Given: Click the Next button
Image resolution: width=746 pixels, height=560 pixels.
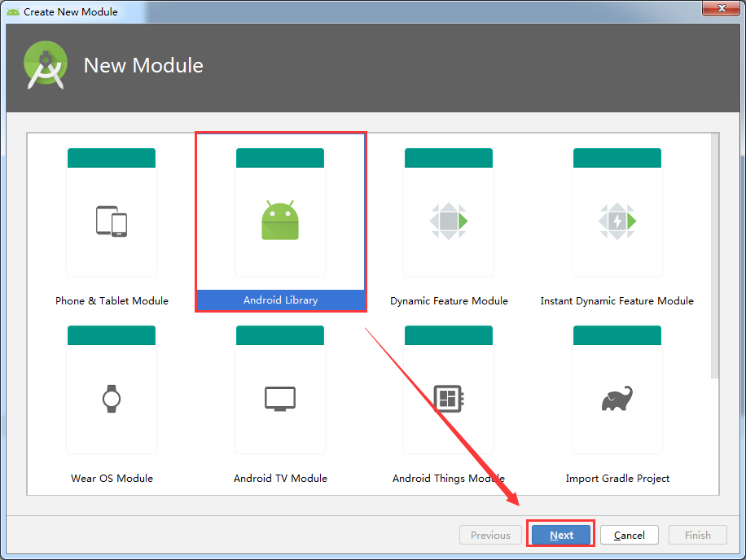Looking at the screenshot, I should (x=561, y=535).
